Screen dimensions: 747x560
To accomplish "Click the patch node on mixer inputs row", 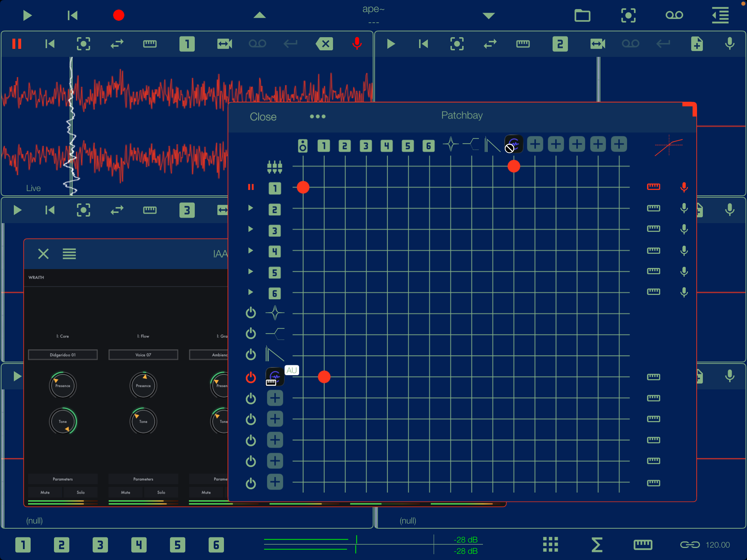I will [x=514, y=166].
